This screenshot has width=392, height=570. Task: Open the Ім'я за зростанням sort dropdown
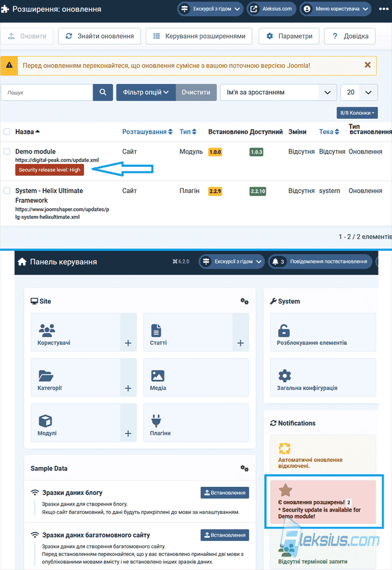tap(278, 92)
